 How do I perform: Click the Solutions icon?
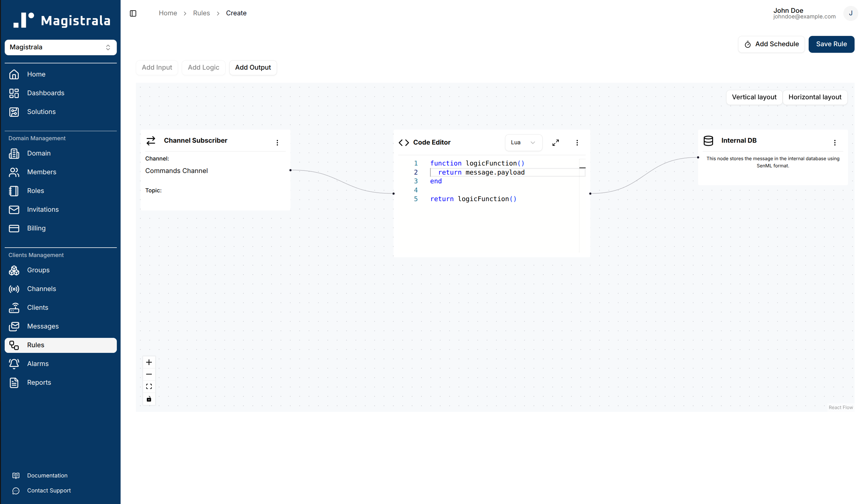14,112
